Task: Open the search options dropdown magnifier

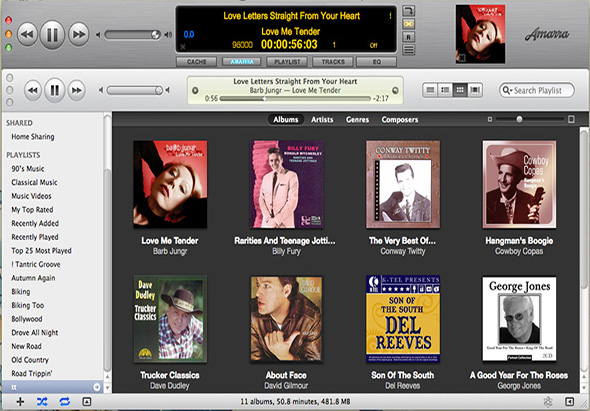Action: (507, 90)
